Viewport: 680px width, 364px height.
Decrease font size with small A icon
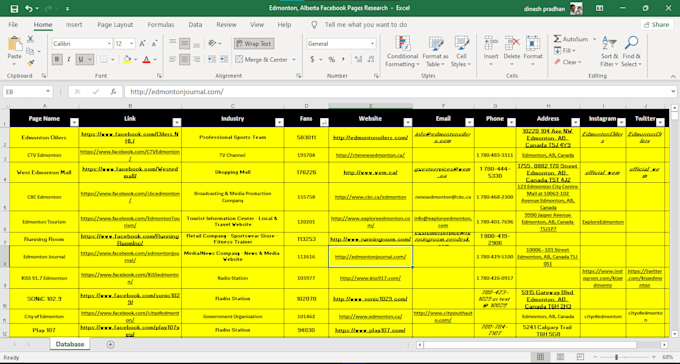[x=154, y=44]
